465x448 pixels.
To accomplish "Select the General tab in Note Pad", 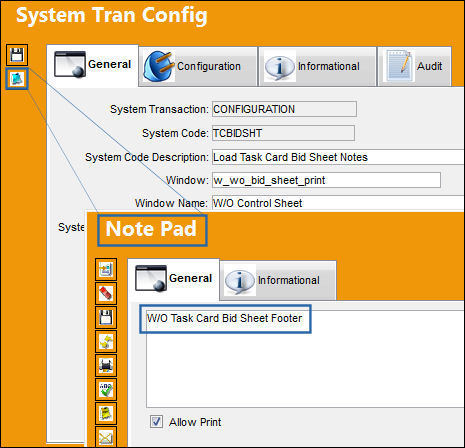I will (173, 279).
